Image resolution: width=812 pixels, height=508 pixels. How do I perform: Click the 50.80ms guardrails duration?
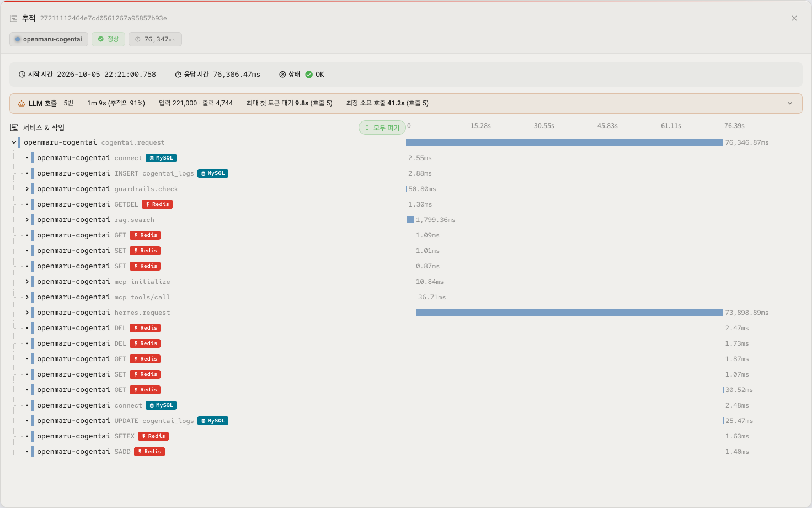point(422,189)
